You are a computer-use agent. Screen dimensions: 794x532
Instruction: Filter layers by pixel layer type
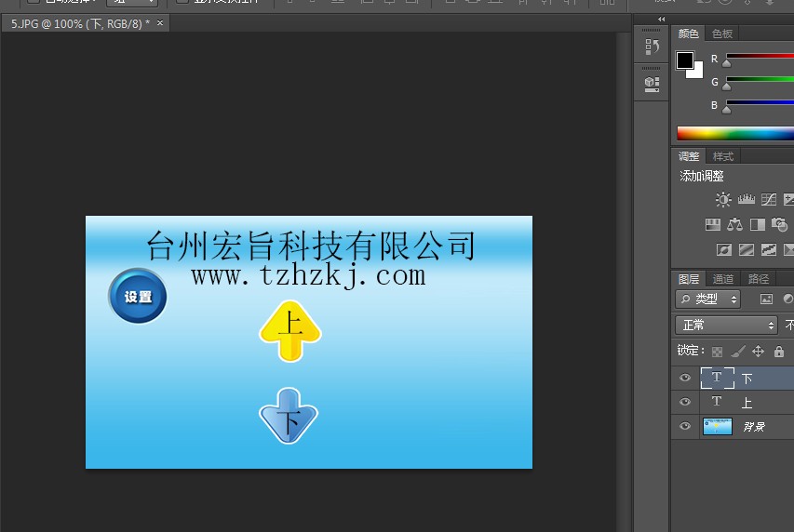(766, 299)
